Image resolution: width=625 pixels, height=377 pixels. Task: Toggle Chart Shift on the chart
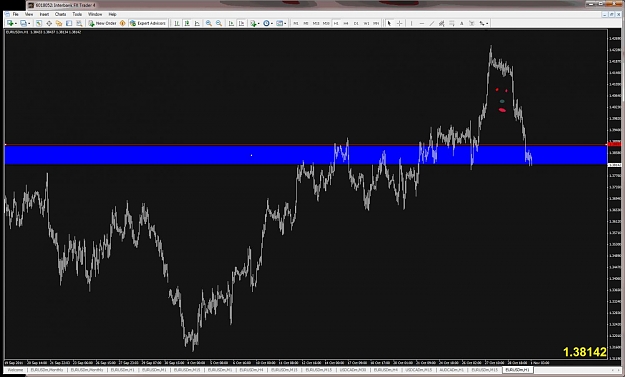(x=241, y=24)
